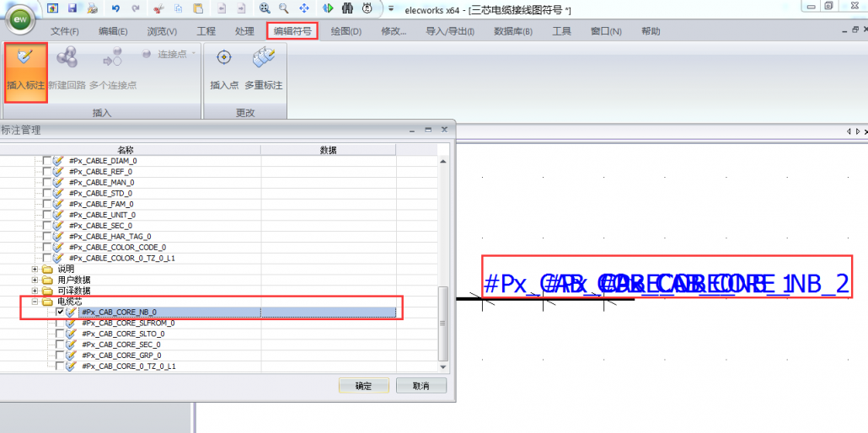Go to the next drawing page icon
868x433 pixels.
click(241, 8)
